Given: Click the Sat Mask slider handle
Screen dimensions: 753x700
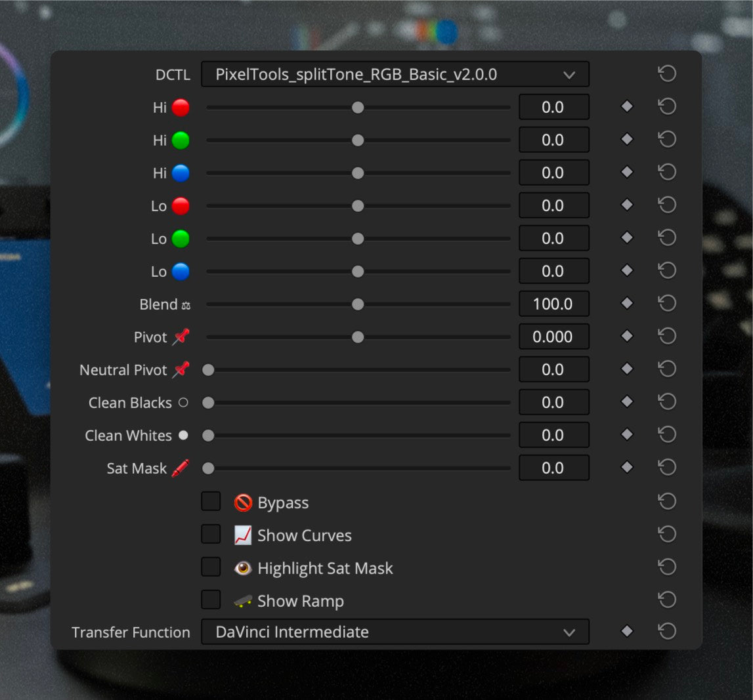Looking at the screenshot, I should [208, 468].
